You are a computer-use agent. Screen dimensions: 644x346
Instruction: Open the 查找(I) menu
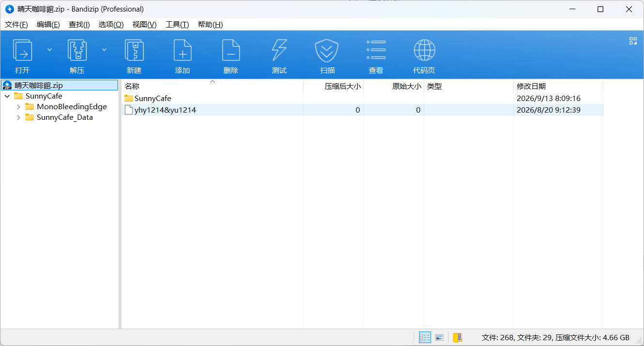click(x=79, y=25)
